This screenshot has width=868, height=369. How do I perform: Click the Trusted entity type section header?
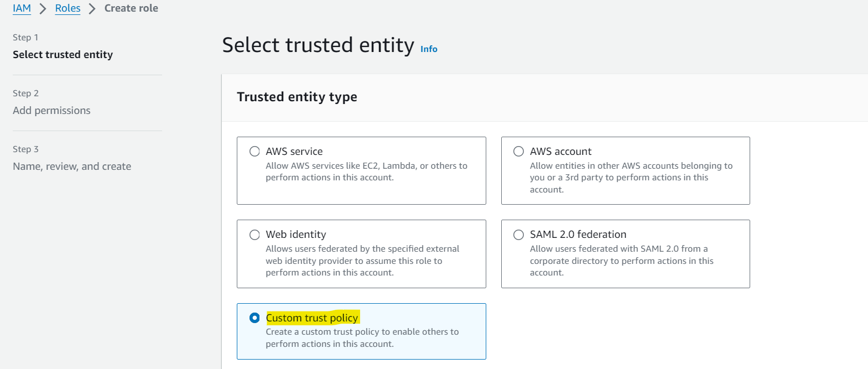coord(297,97)
